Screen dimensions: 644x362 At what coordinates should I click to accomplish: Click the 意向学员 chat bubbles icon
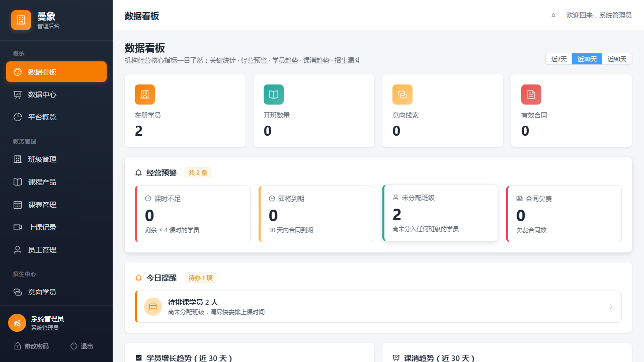coord(18,292)
